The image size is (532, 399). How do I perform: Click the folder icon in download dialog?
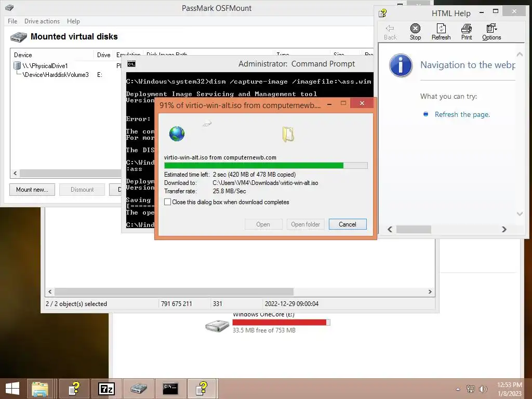click(288, 134)
